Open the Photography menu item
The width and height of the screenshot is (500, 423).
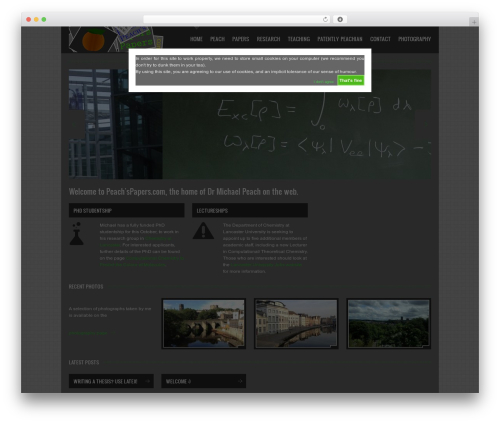tap(414, 39)
